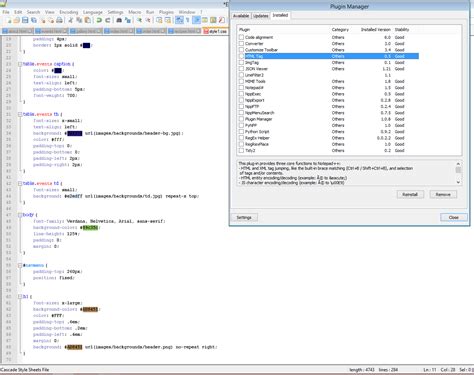Click the Open file toolbar icon

tap(17, 20)
